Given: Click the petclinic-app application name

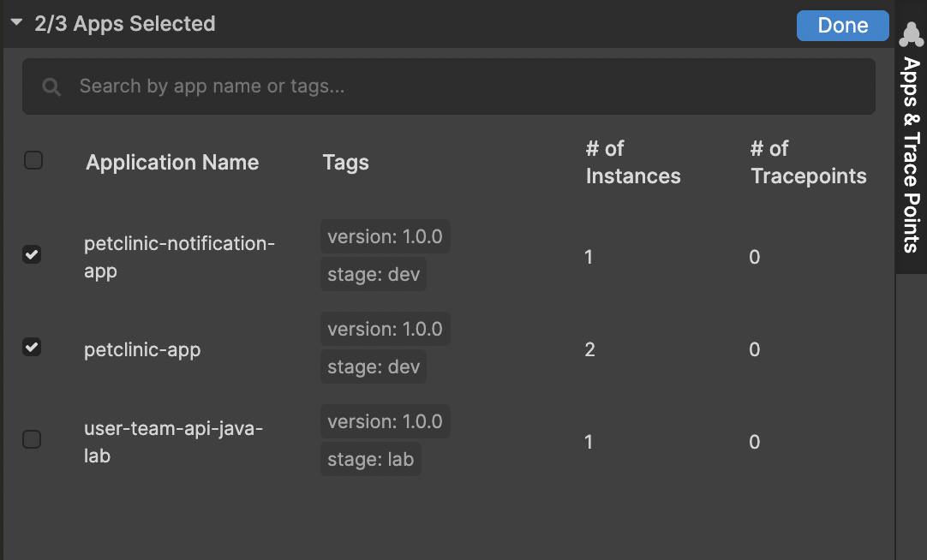Looking at the screenshot, I should point(142,349).
